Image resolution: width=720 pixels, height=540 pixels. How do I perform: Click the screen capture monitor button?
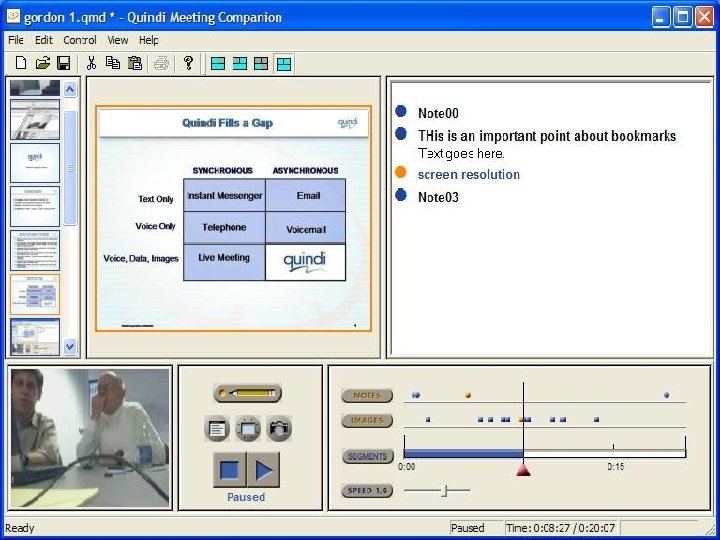click(x=248, y=429)
